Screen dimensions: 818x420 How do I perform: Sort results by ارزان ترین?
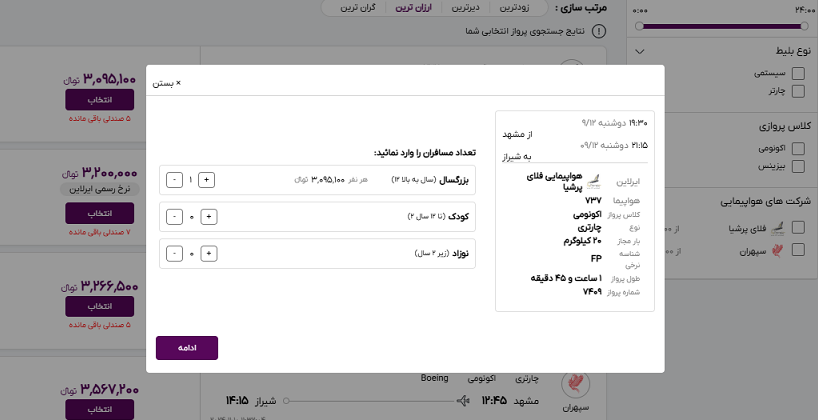(x=413, y=8)
